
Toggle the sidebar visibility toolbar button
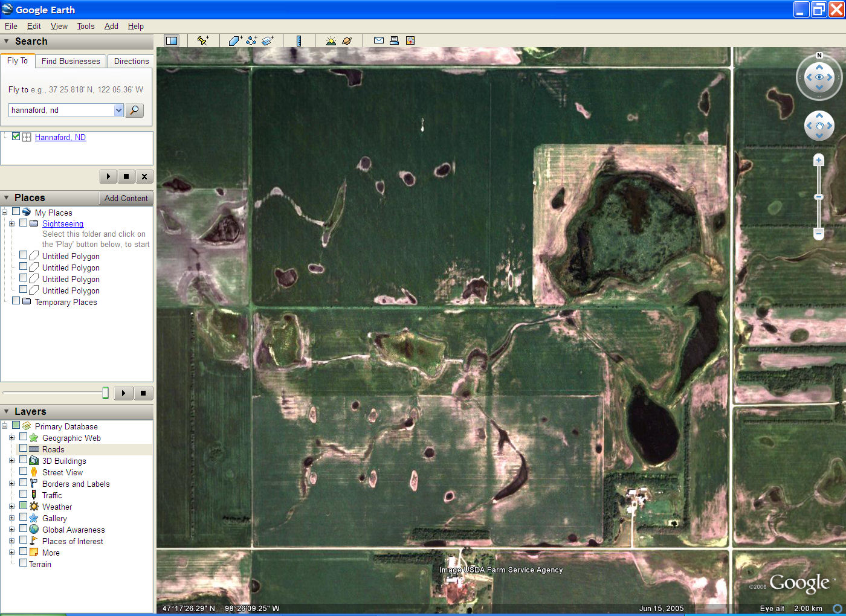[x=172, y=40]
